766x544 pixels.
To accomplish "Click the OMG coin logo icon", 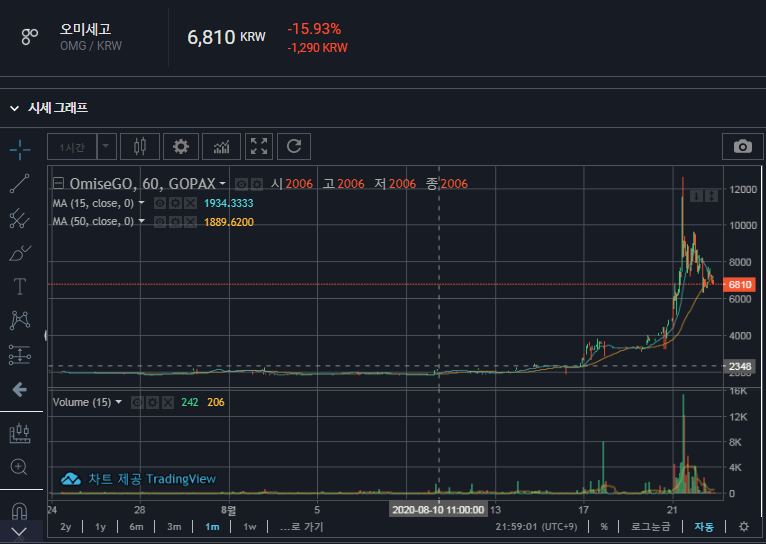I will pyautogui.click(x=30, y=36).
